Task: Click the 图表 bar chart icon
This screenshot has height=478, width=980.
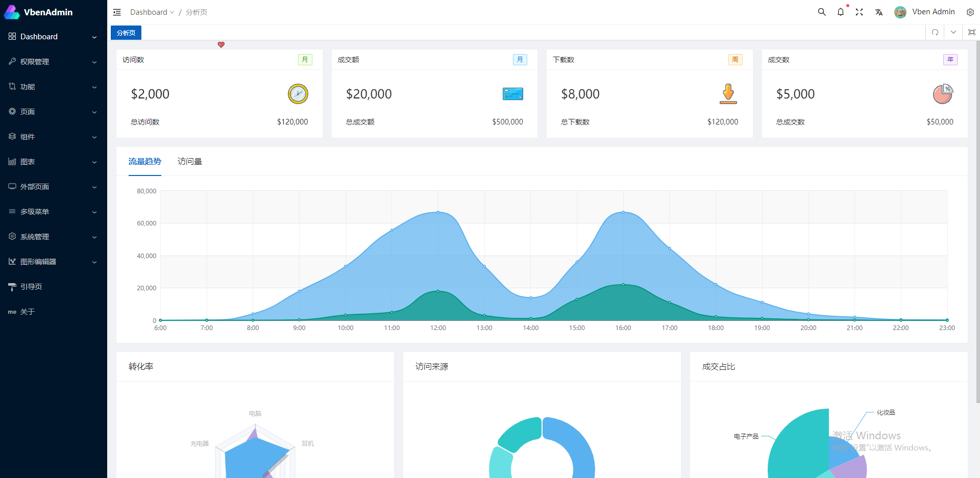Action: [12, 161]
